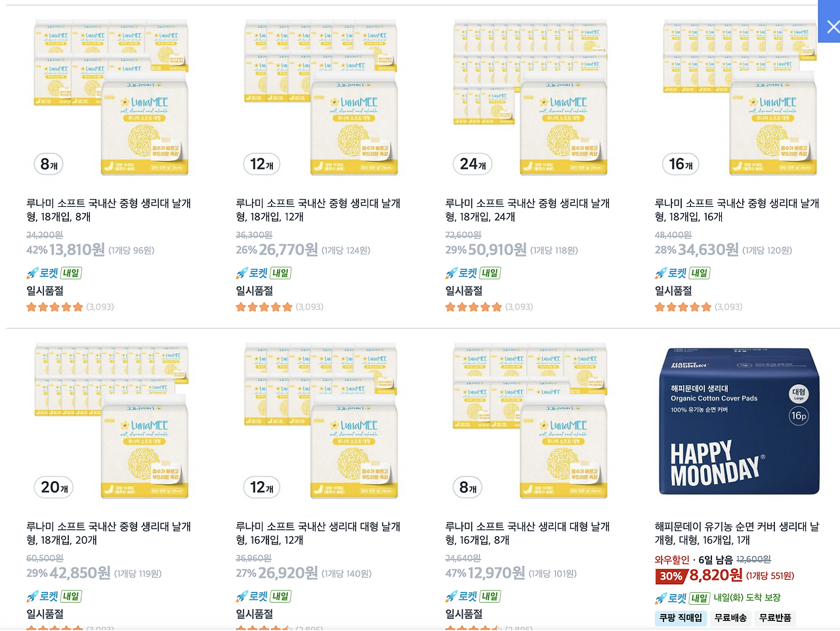Click the 무료반품 tag
Viewport: 840px width, 631px height.
point(775,618)
